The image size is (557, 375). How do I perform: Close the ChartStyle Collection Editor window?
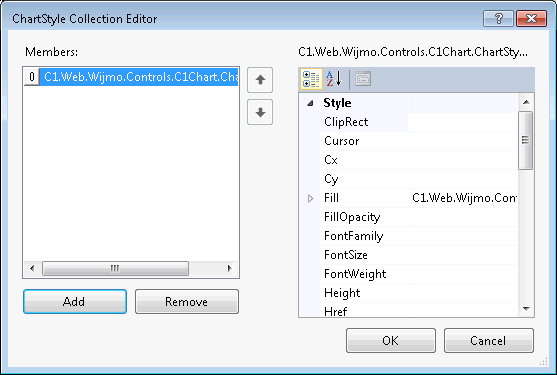531,18
